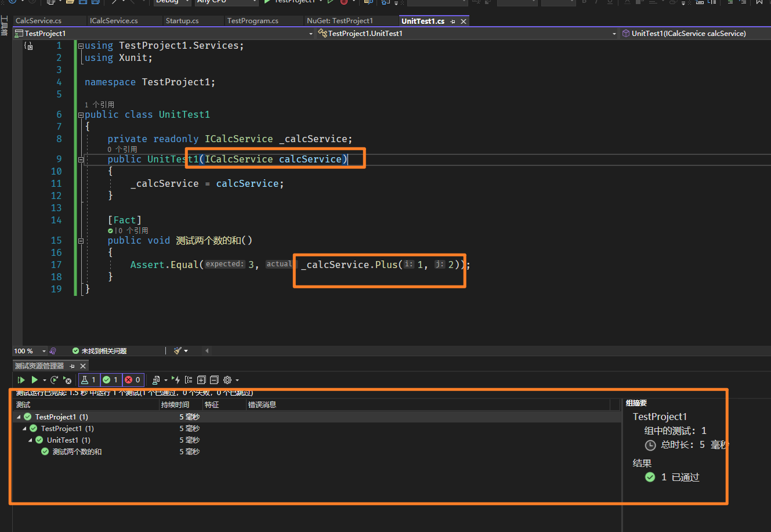The width and height of the screenshot is (771, 532).
Task: Open the 100 % zoom dropdown
Action: [44, 351]
